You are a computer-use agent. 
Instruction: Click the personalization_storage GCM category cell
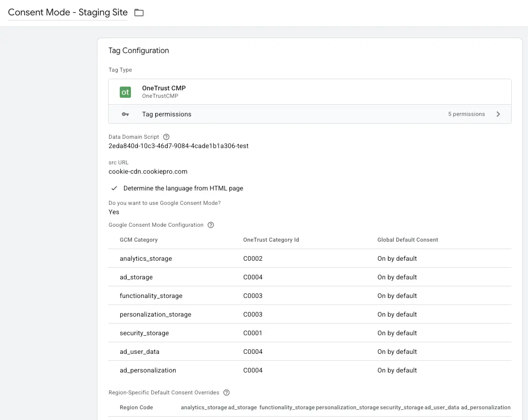pos(155,315)
